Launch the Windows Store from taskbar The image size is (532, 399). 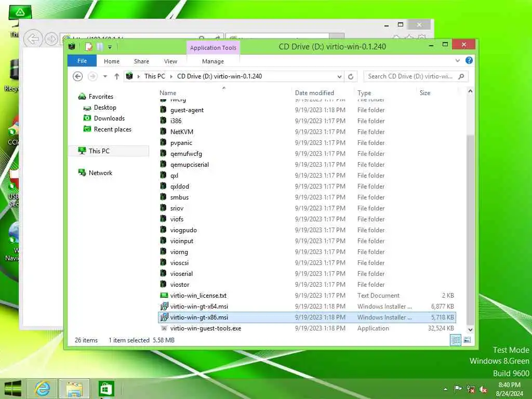pos(106,389)
